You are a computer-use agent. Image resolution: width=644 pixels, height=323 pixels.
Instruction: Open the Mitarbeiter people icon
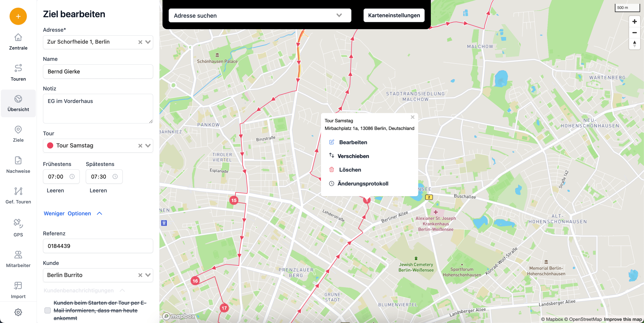18,254
